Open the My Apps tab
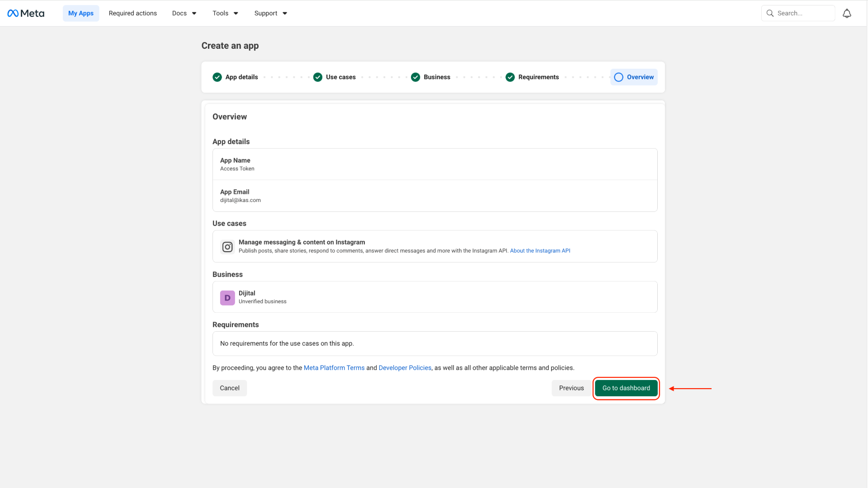868x488 pixels. coord(81,13)
